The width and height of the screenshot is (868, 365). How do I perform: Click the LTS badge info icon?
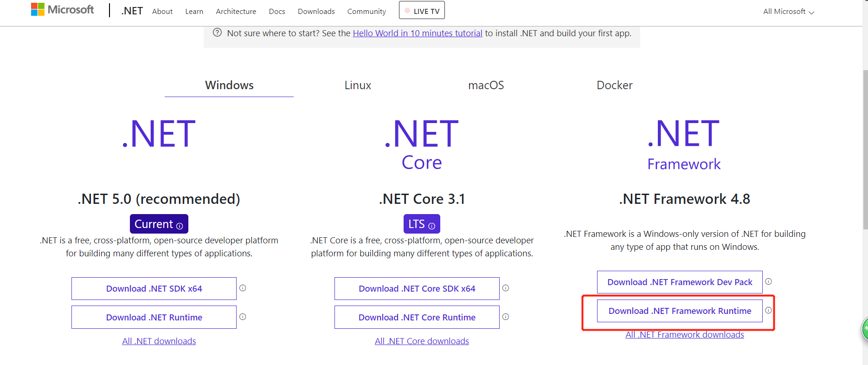click(431, 226)
